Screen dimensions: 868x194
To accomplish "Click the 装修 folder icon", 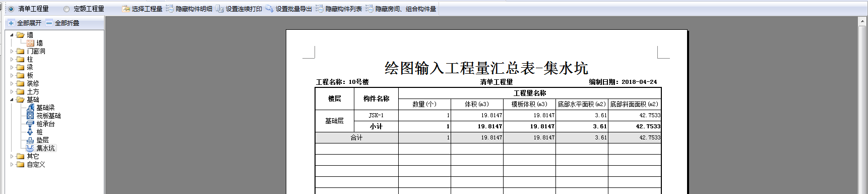I will 20,83.
